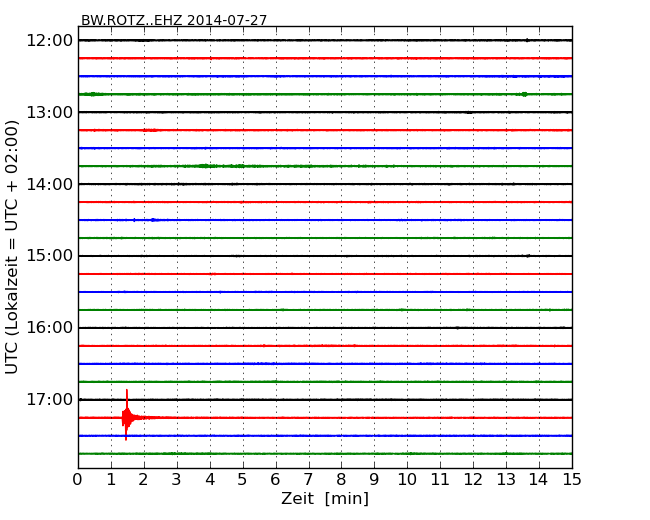Image resolution: width=650 pixels, height=520 pixels.
Task: Select the 14:00 time label
Action: coord(49,184)
